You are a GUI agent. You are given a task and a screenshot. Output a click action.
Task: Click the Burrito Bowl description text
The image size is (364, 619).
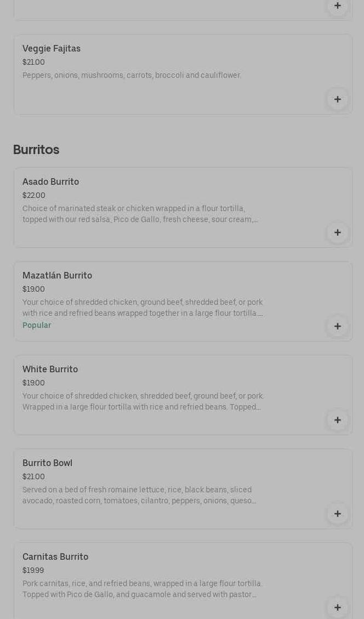click(x=139, y=496)
